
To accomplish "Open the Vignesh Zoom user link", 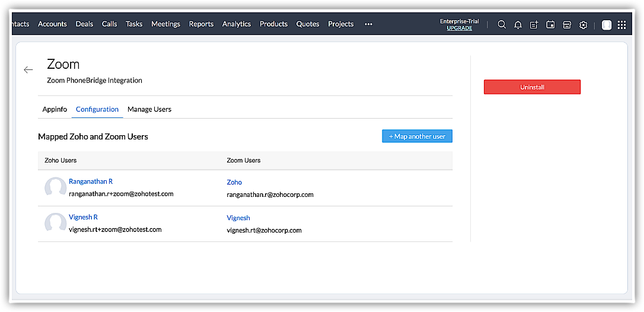I will point(238,218).
